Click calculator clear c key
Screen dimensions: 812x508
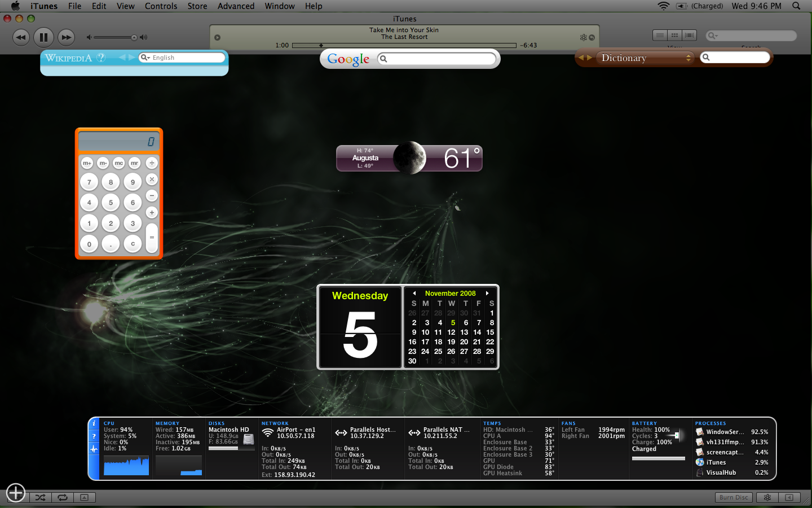tap(133, 244)
